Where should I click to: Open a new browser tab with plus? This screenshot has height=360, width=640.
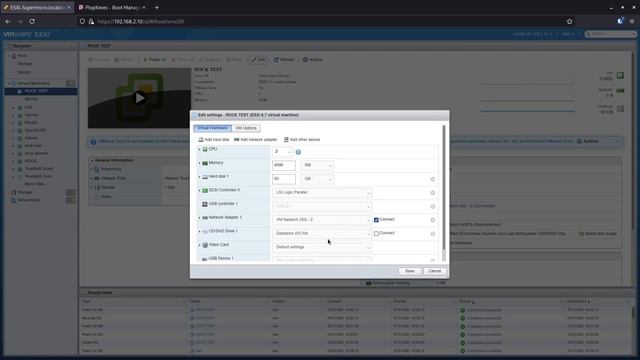pyautogui.click(x=157, y=7)
